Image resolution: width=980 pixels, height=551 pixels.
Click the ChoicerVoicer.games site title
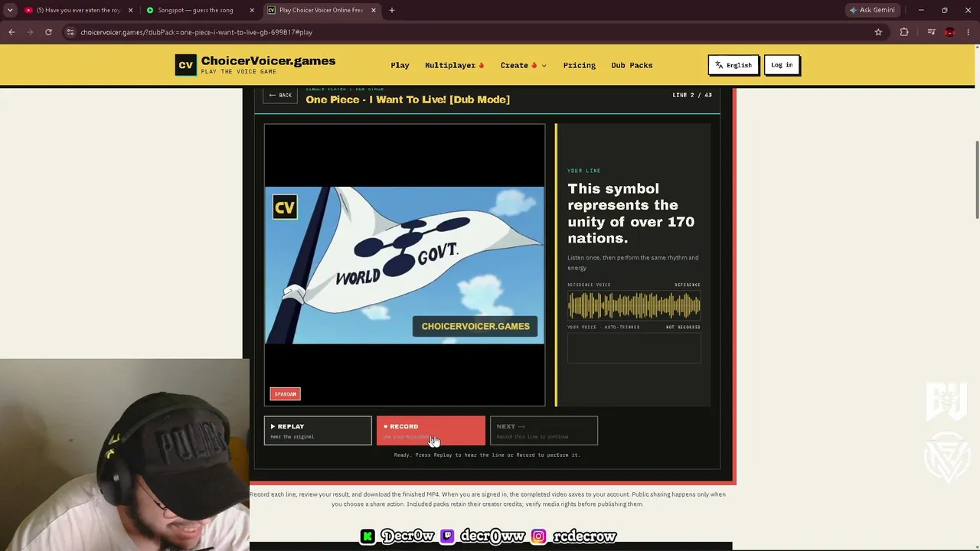(268, 61)
